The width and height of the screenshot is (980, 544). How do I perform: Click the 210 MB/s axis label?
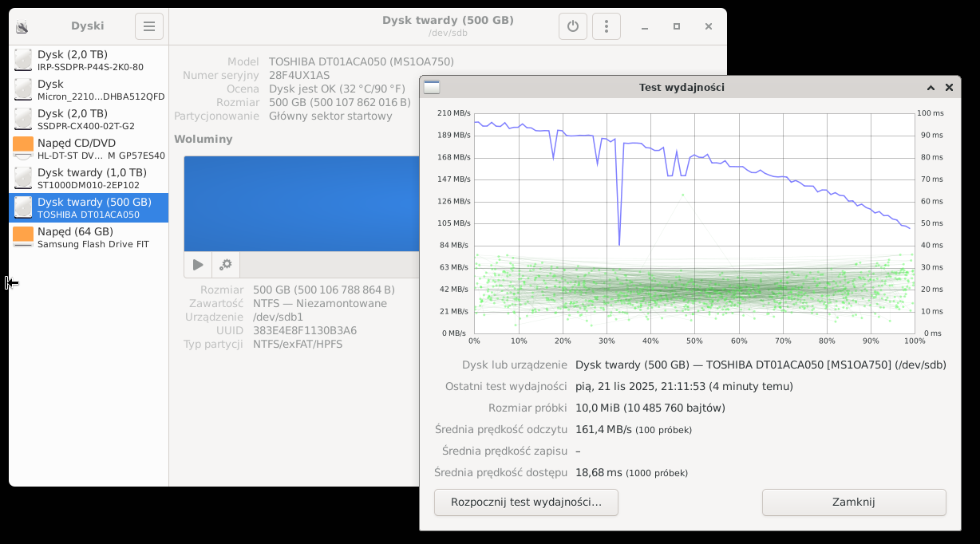[454, 113]
